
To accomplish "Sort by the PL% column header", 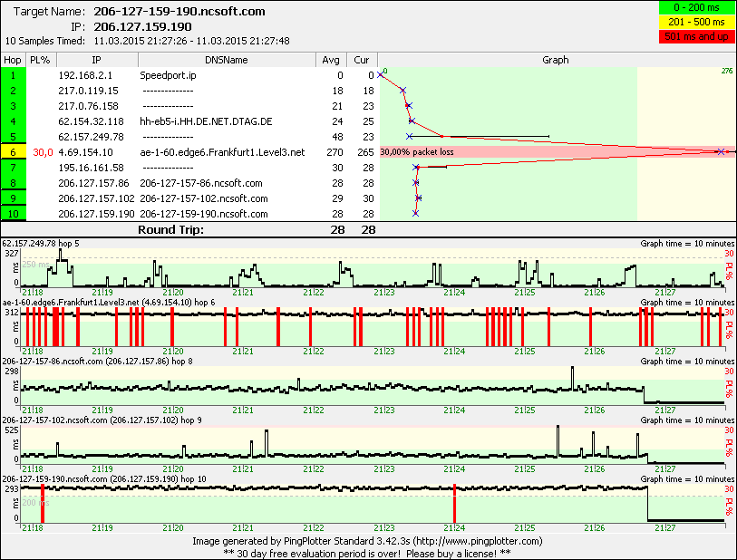I will pos(40,60).
